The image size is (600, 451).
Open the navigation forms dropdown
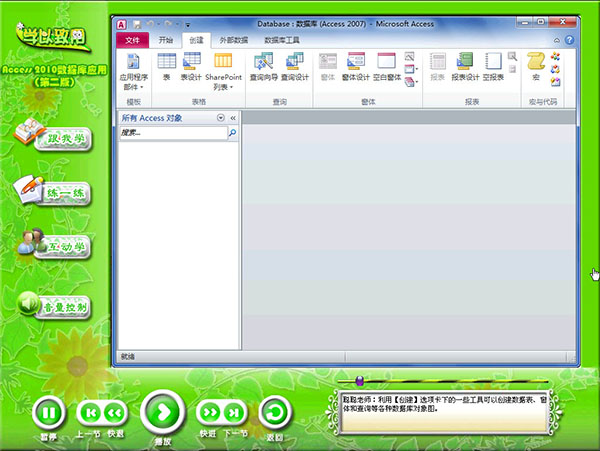[411, 69]
